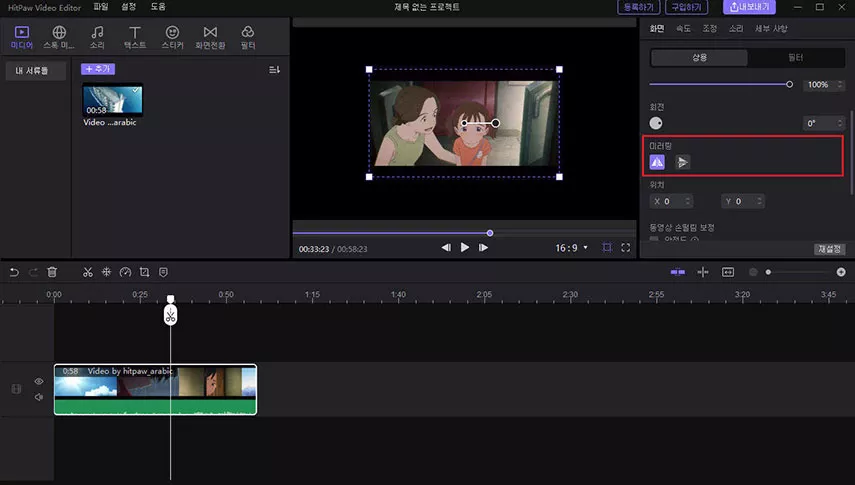The image size is (855, 485).
Task: Toggle the track lock film icon
Action: (16, 389)
